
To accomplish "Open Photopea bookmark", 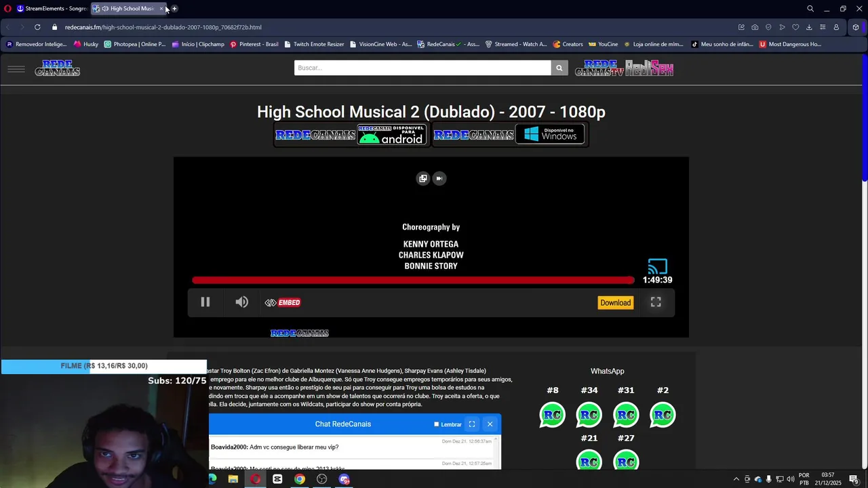I will tap(134, 44).
